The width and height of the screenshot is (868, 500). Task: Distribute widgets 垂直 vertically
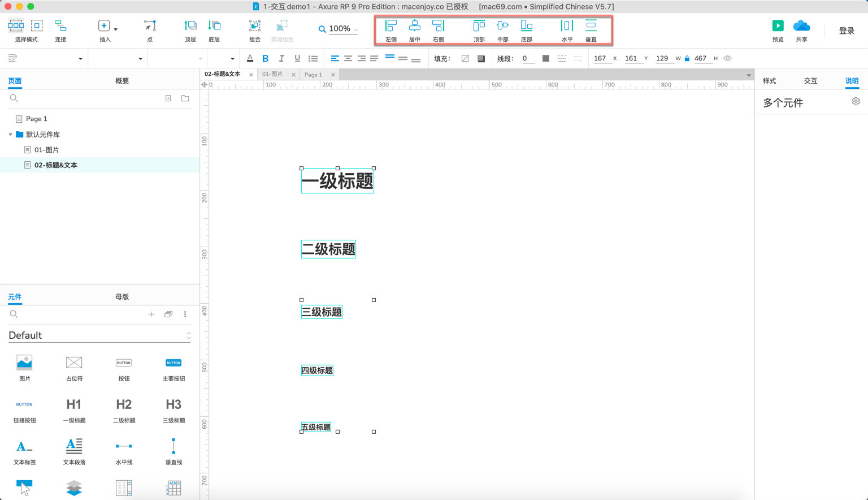click(x=591, y=31)
